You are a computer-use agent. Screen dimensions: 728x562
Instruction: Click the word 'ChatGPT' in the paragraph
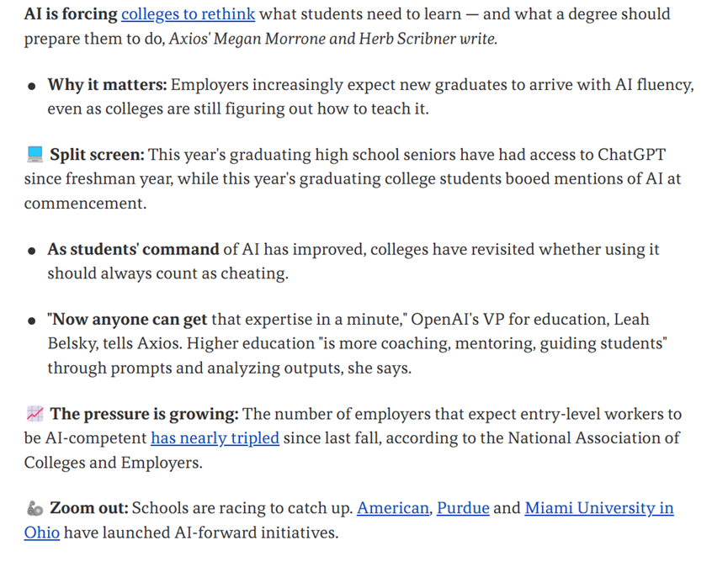(631, 155)
